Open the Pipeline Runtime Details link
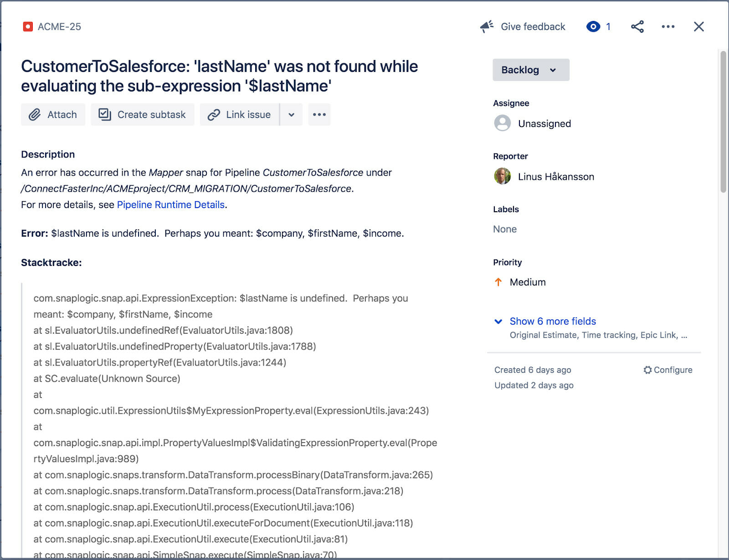This screenshot has height=560, width=729. point(171,205)
